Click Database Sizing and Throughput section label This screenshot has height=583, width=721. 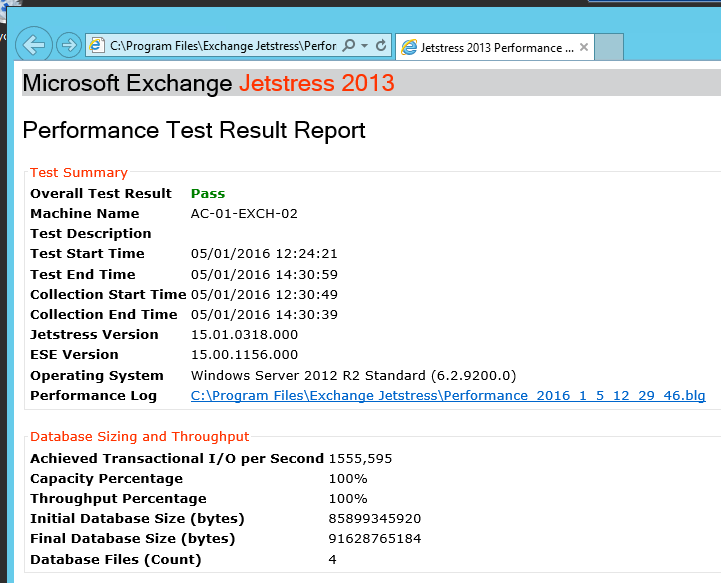pyautogui.click(x=140, y=437)
